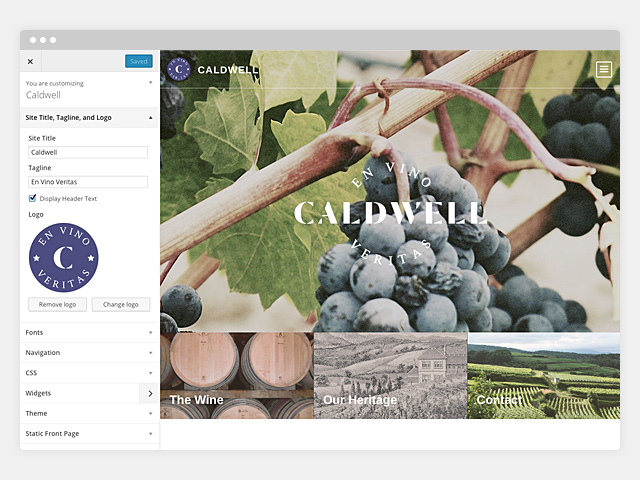Screen dimensions: 640x480
Task: Click the large En Vino Veritas logo image
Action: (63, 258)
